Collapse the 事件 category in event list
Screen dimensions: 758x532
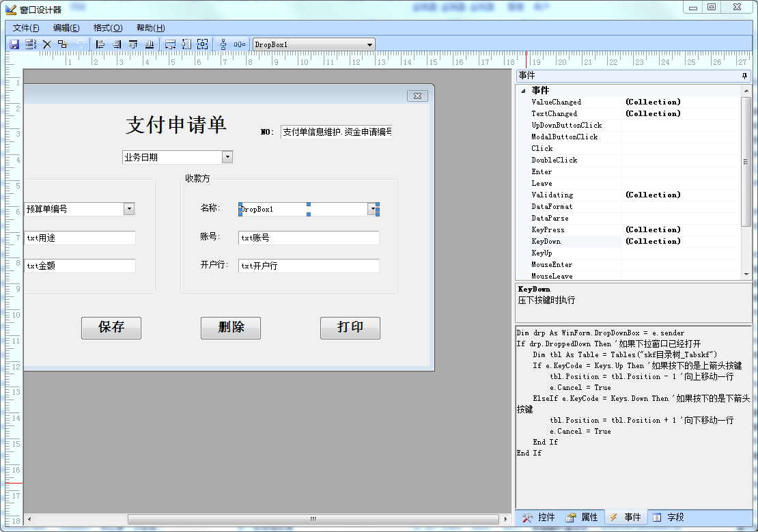pos(523,91)
